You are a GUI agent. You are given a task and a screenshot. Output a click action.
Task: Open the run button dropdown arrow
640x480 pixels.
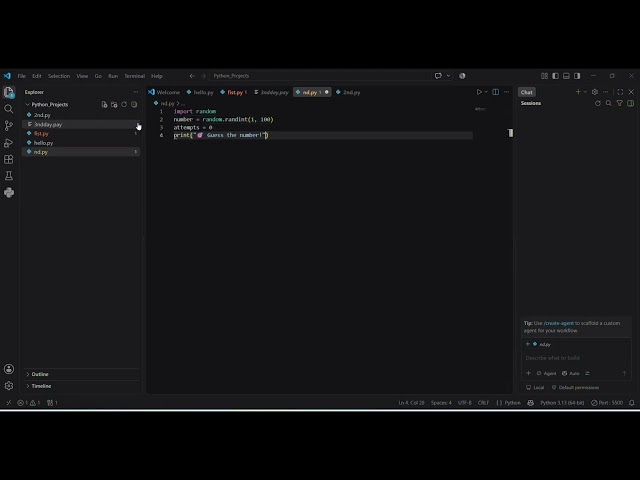(486, 92)
